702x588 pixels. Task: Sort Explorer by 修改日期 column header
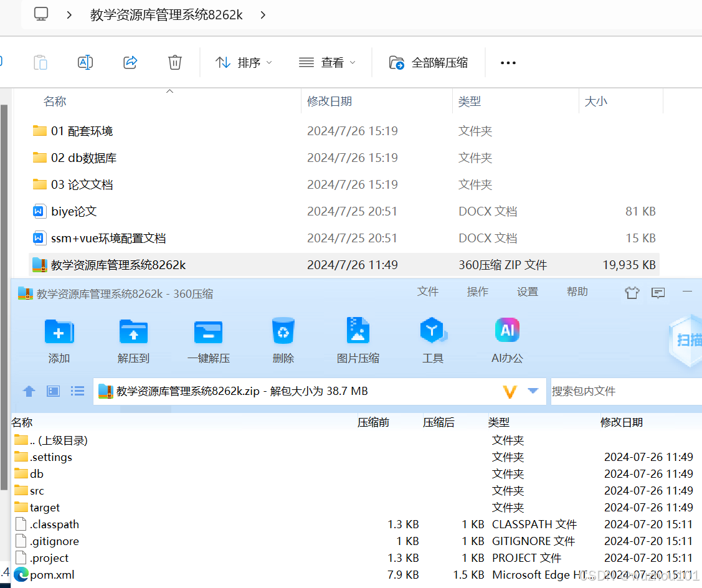tap(330, 101)
